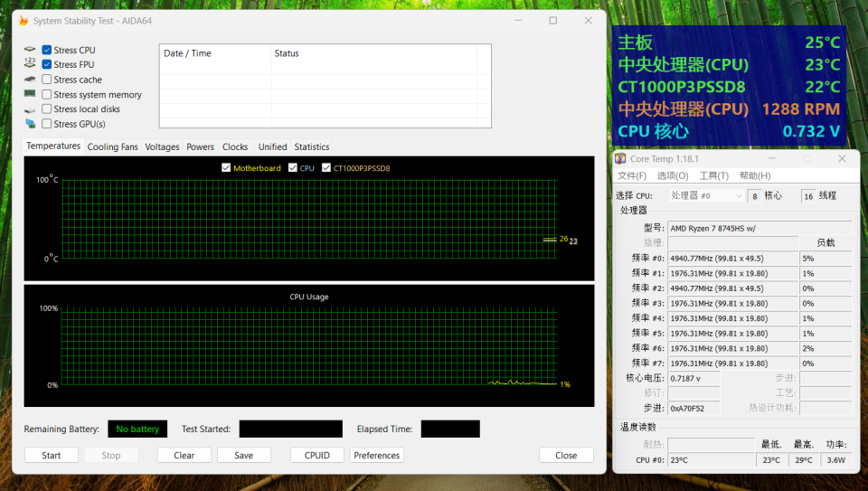Open the processor selection dropdown in Core Temp

pos(706,196)
